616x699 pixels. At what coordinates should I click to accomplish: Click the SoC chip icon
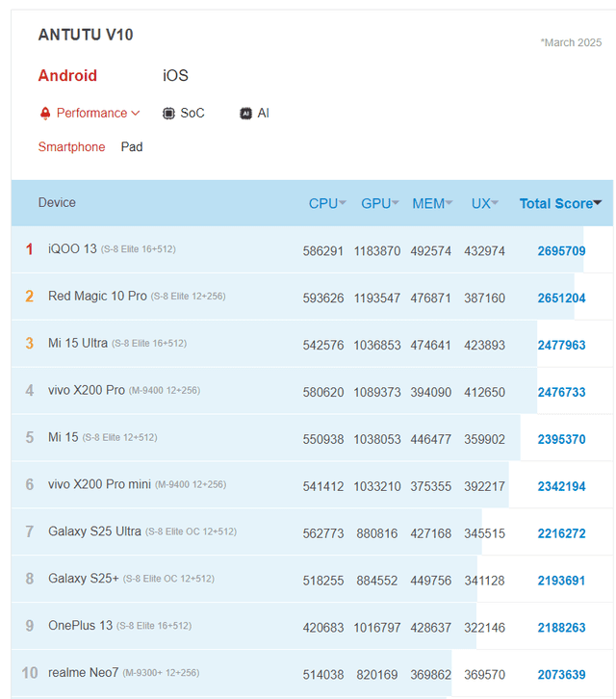(168, 114)
